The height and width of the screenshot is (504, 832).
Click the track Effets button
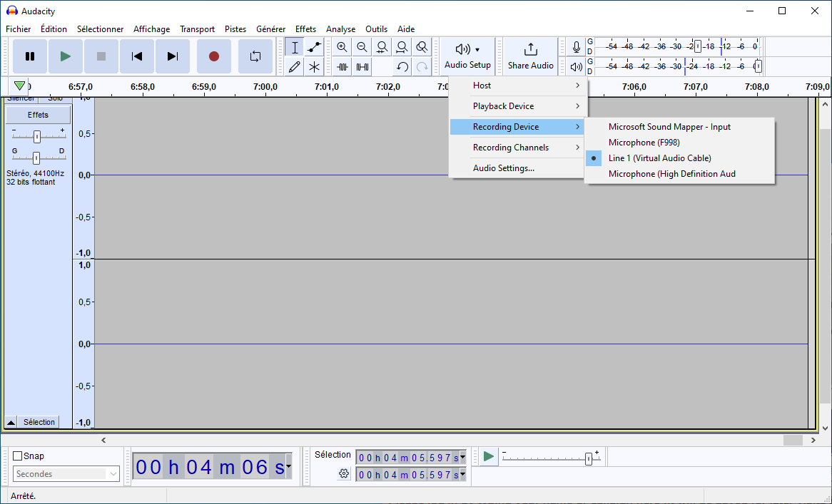[38, 115]
